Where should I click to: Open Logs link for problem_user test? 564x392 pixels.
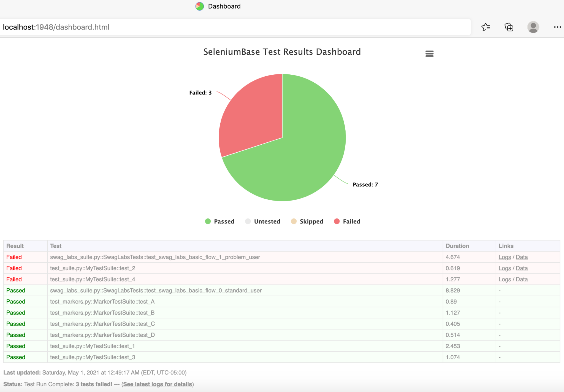(505, 257)
